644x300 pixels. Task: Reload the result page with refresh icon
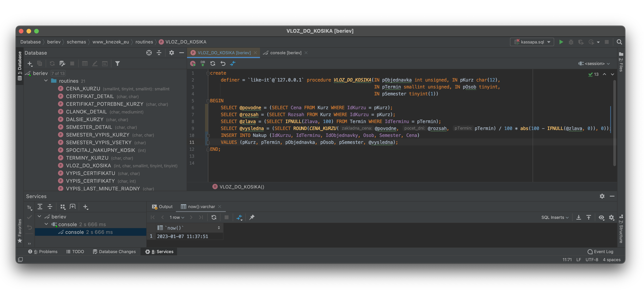coord(214,217)
